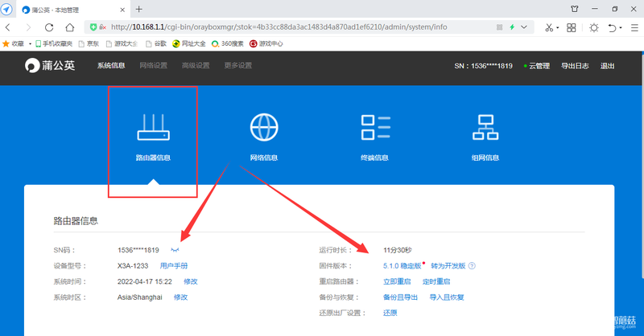Click the browser skin shirt icon

click(x=575, y=9)
